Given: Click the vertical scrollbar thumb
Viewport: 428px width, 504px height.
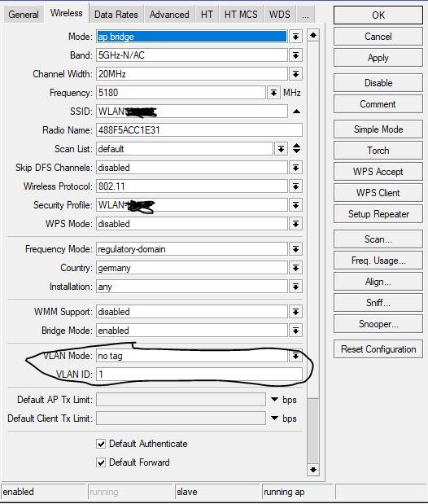Looking at the screenshot, I should (313, 431).
